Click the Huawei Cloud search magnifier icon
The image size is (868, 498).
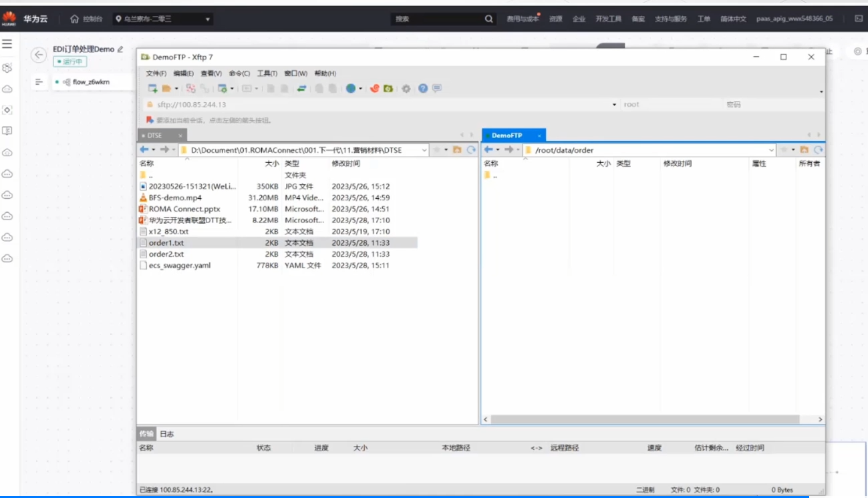click(489, 19)
